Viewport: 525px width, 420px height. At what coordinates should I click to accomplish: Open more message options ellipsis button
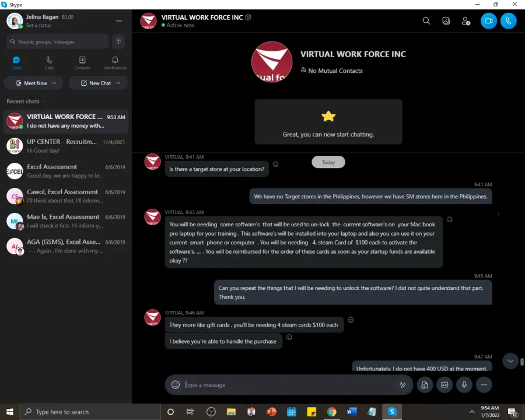(484, 385)
